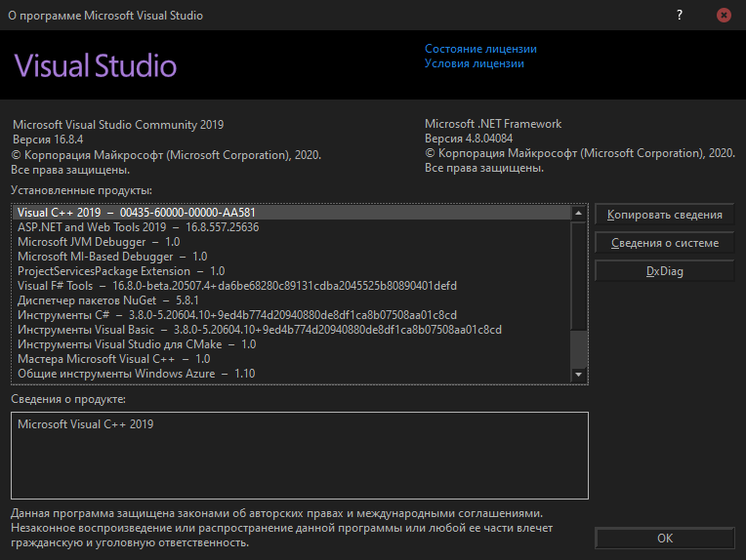
Task: Select Инструменты Visual Basic row
Action: [293, 330]
